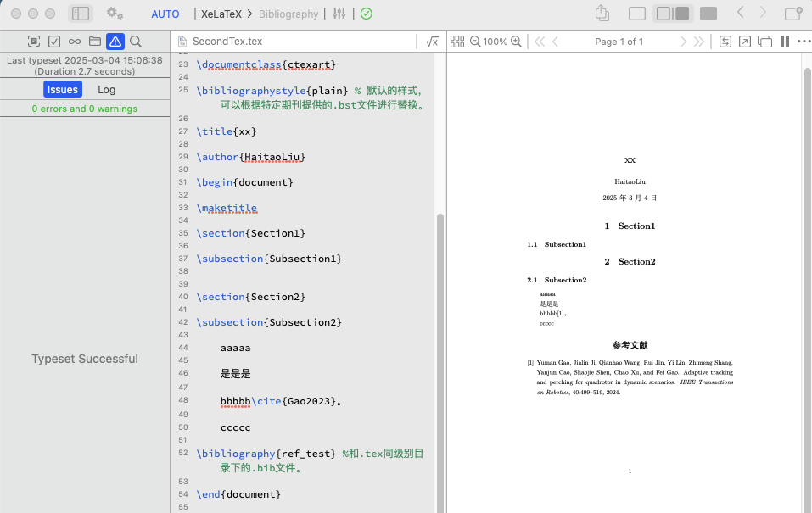This screenshot has height=513, width=812.
Task: Zoom in the PDF preview
Action: click(517, 42)
